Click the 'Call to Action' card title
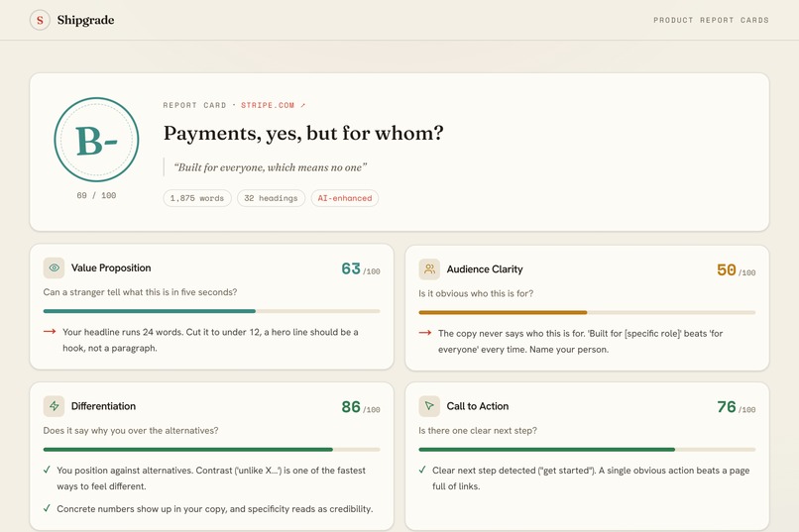 478,406
